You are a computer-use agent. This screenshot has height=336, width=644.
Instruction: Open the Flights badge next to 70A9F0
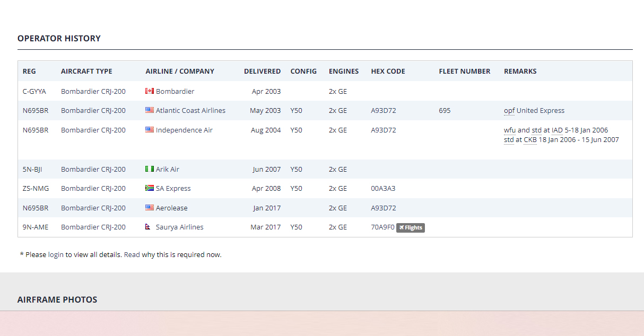(x=411, y=228)
